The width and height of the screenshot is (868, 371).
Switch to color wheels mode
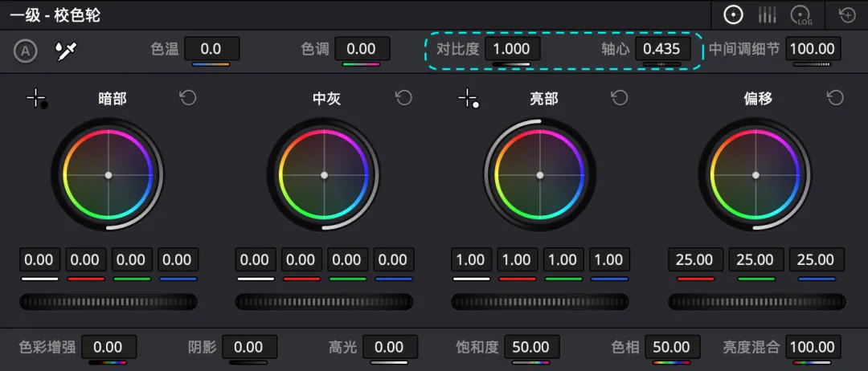[732, 14]
